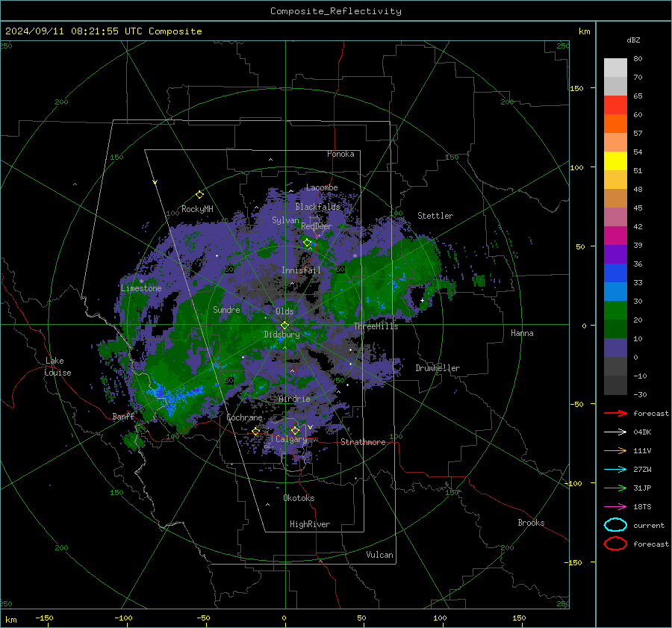
Task: Click the white 04DK arrow in legend
Action: pos(615,432)
